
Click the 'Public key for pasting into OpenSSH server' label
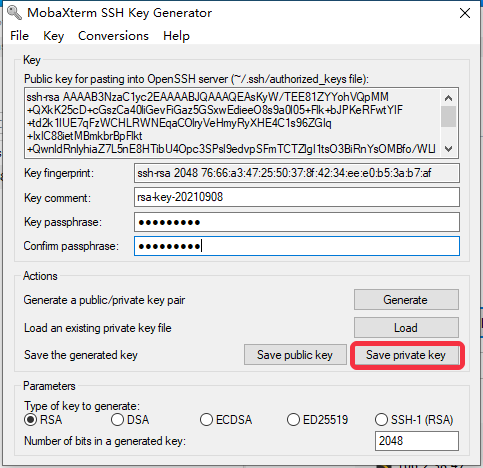tap(196, 79)
